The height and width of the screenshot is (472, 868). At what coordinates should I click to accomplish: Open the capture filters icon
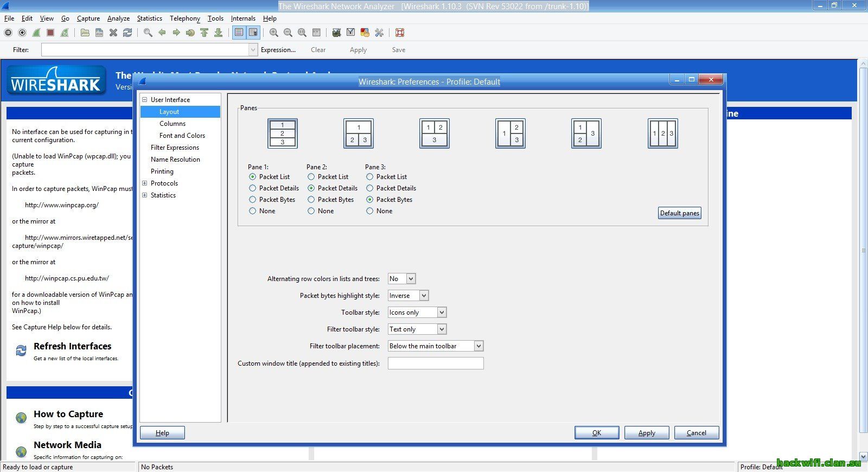coord(336,33)
